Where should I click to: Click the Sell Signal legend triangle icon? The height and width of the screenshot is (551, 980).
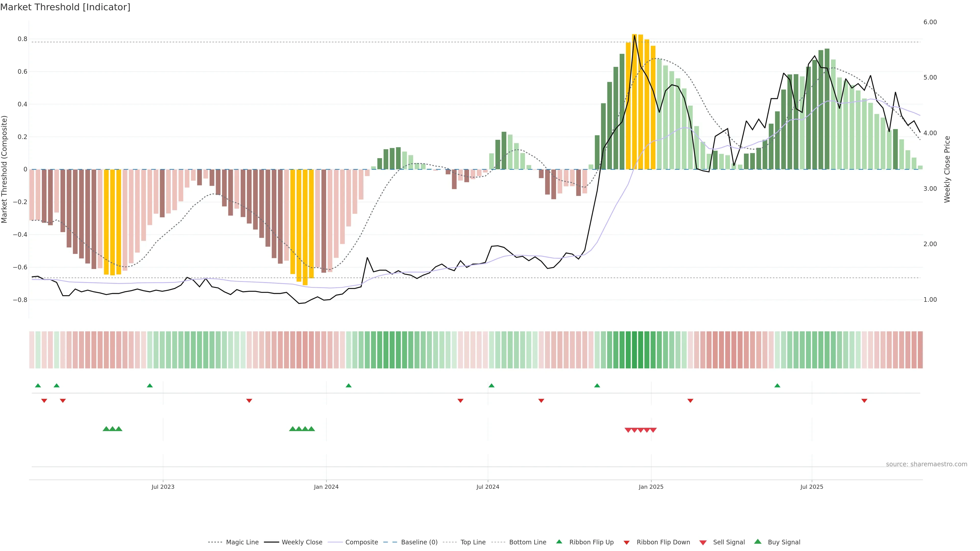coord(703,542)
